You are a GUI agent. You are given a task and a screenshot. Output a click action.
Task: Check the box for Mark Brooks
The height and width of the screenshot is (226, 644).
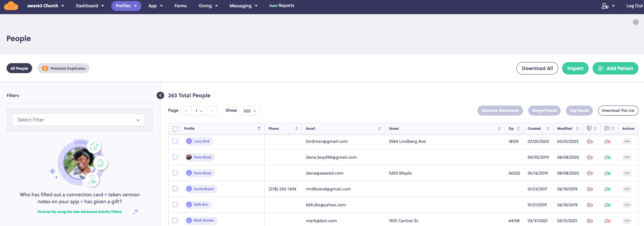[175, 220]
